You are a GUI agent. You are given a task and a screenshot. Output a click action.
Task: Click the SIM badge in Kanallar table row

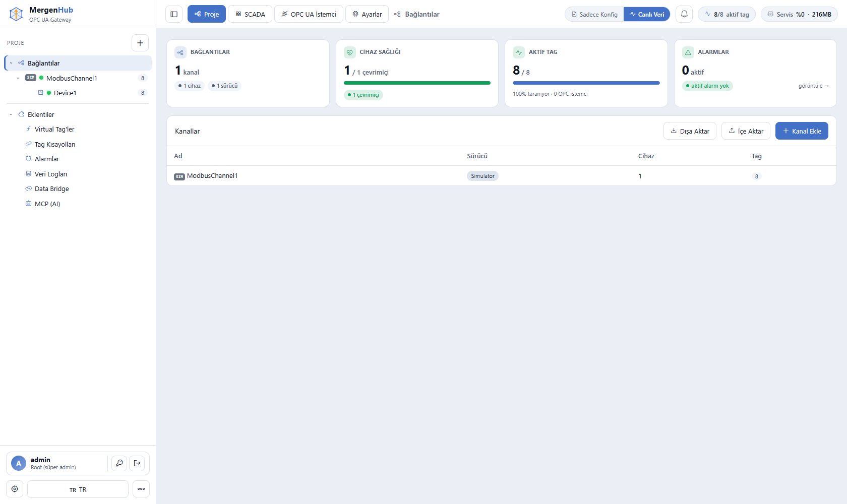[179, 176]
